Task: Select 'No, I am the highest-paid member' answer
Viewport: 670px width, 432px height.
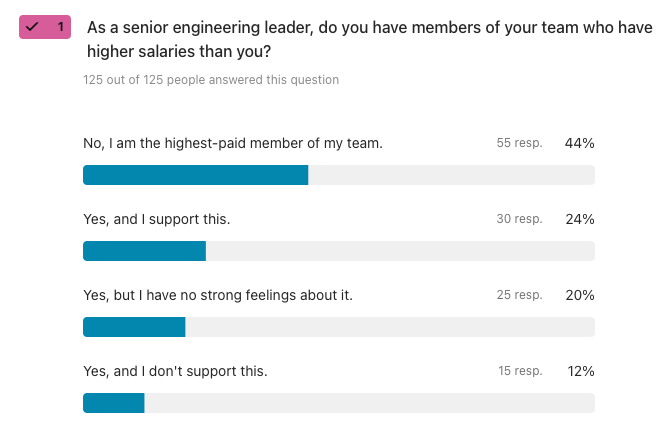Action: point(233,143)
